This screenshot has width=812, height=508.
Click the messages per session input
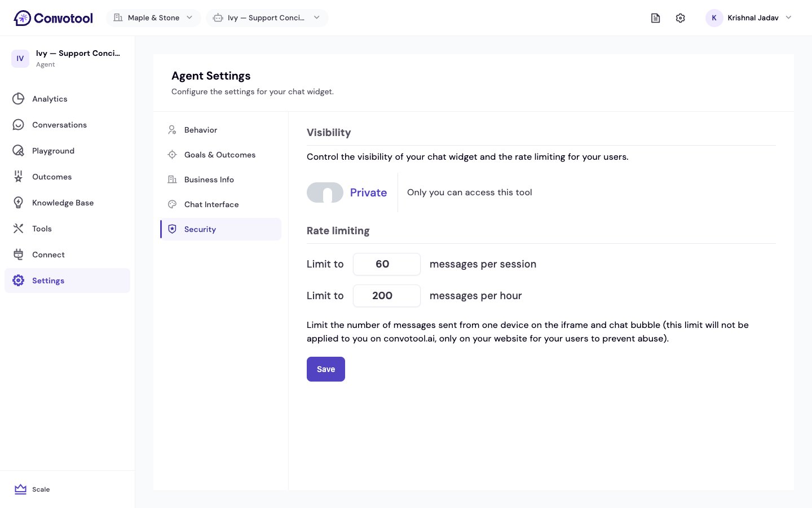coord(387,264)
